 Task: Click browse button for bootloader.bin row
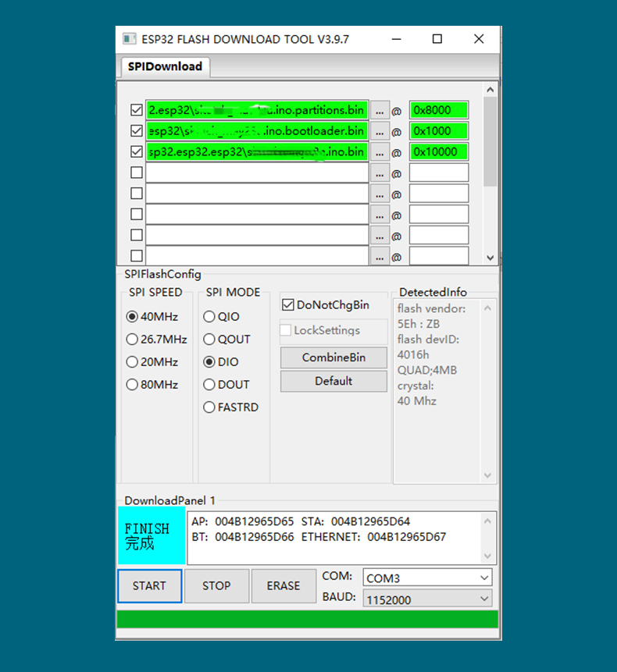(380, 131)
